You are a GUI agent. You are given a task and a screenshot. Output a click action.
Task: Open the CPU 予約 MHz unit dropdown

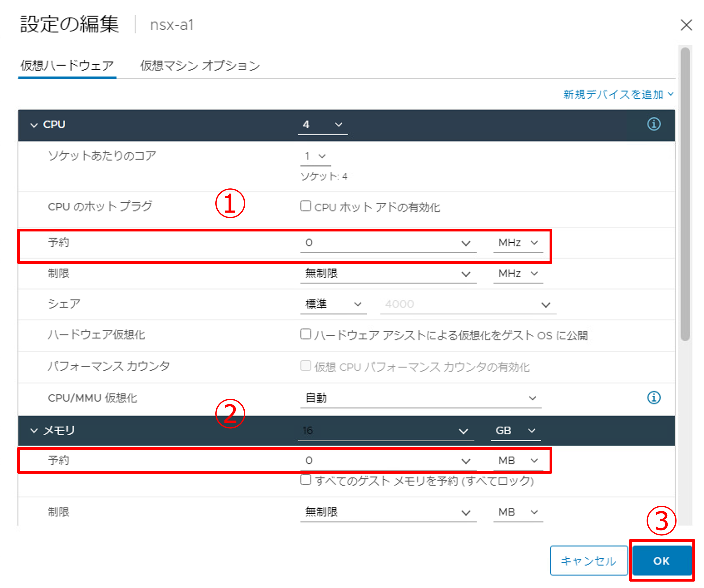[518, 243]
